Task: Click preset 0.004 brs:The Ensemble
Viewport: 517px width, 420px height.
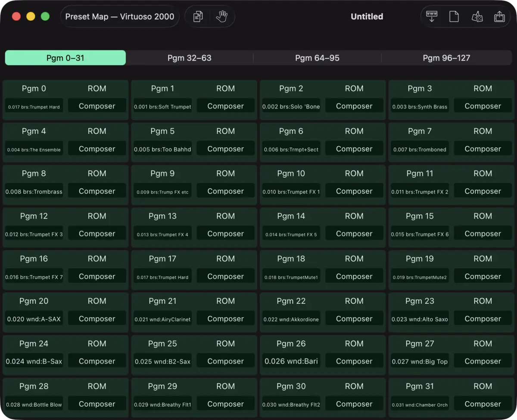Action: [34, 149]
